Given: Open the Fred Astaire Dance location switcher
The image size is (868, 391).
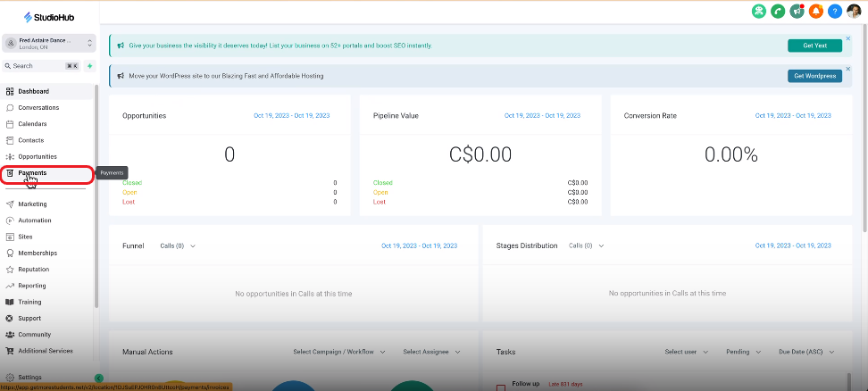Looking at the screenshot, I should [49, 43].
